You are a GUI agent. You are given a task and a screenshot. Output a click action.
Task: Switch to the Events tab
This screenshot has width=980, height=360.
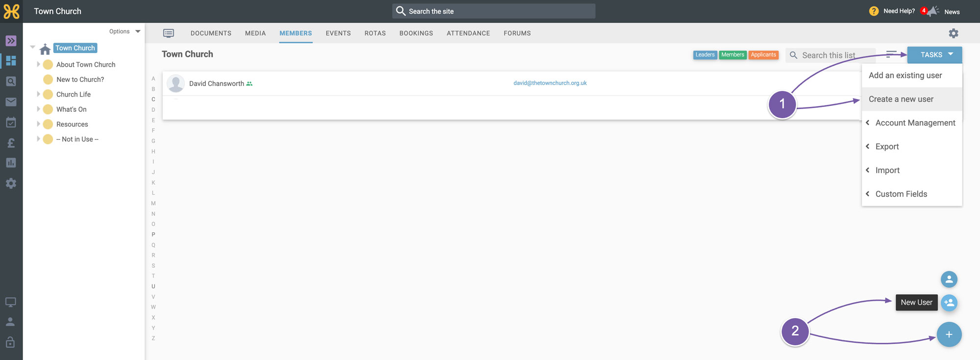338,33
